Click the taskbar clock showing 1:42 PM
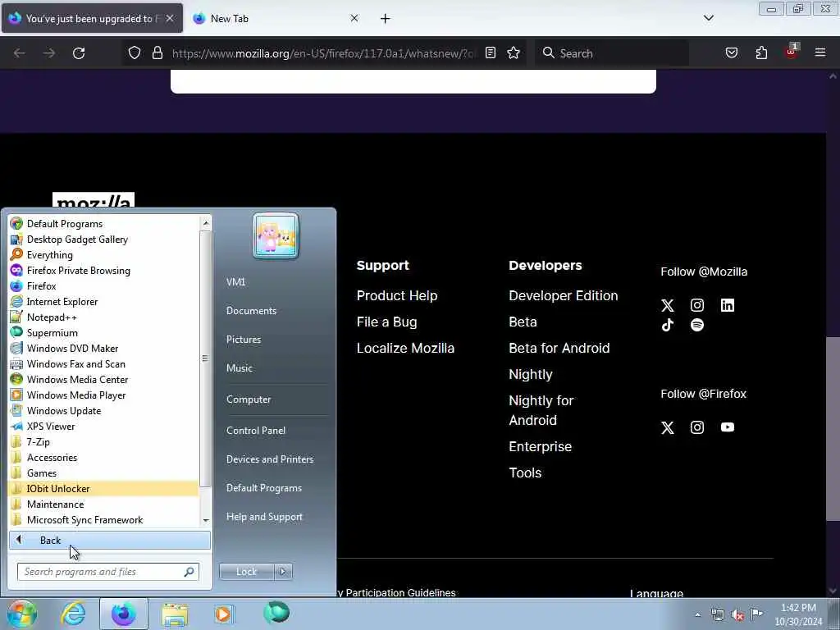 798,614
